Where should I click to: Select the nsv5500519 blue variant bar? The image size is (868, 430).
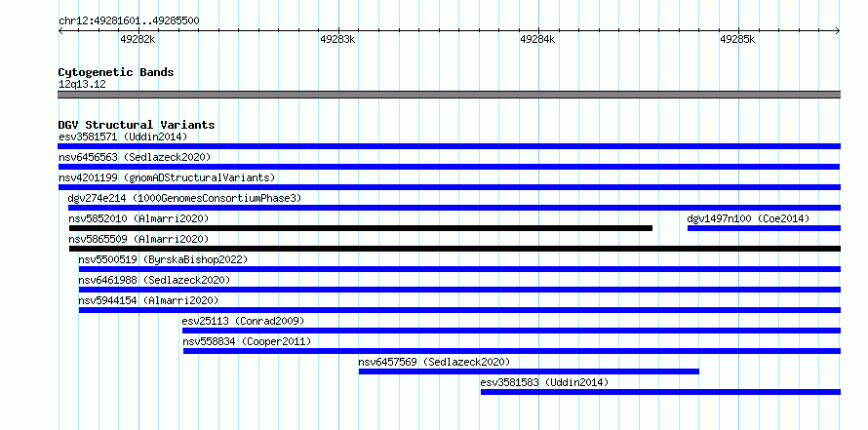[x=459, y=269]
